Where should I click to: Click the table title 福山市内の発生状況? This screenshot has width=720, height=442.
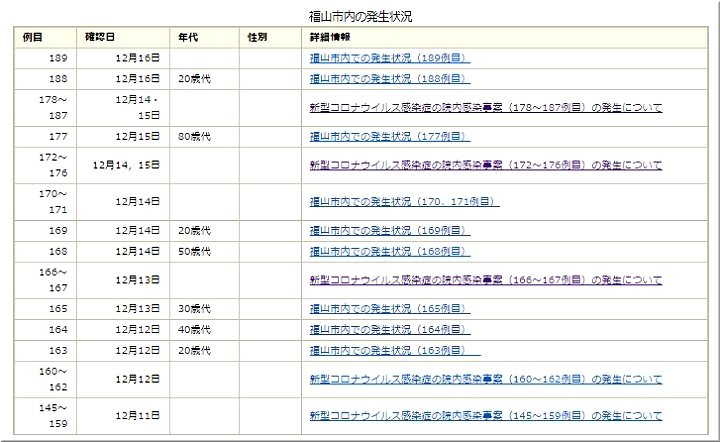(x=360, y=15)
